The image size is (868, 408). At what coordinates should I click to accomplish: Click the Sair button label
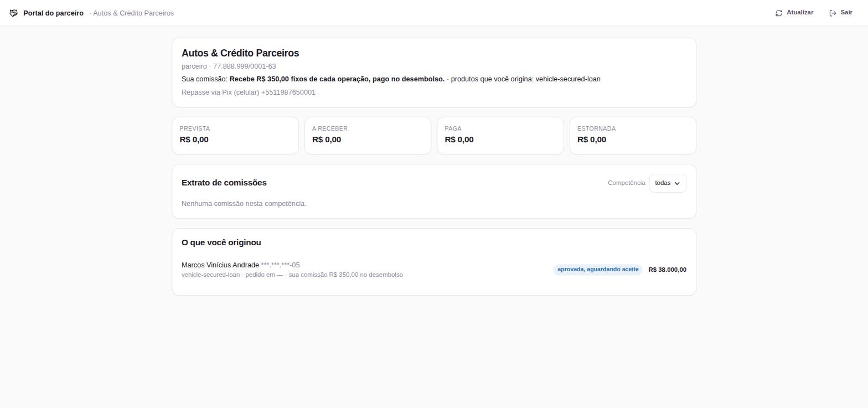coord(846,13)
